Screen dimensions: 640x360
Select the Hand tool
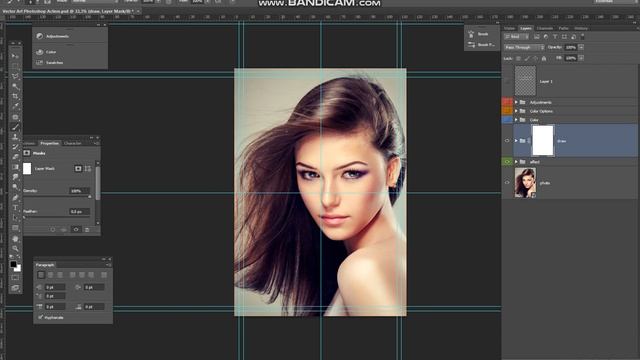click(x=15, y=238)
